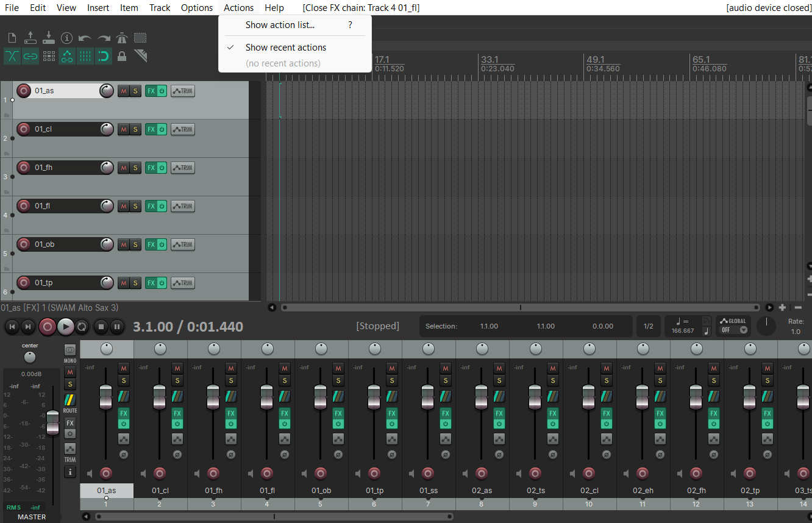Toggle the metronome icon
Screen dimensions: 812x523
[122, 38]
